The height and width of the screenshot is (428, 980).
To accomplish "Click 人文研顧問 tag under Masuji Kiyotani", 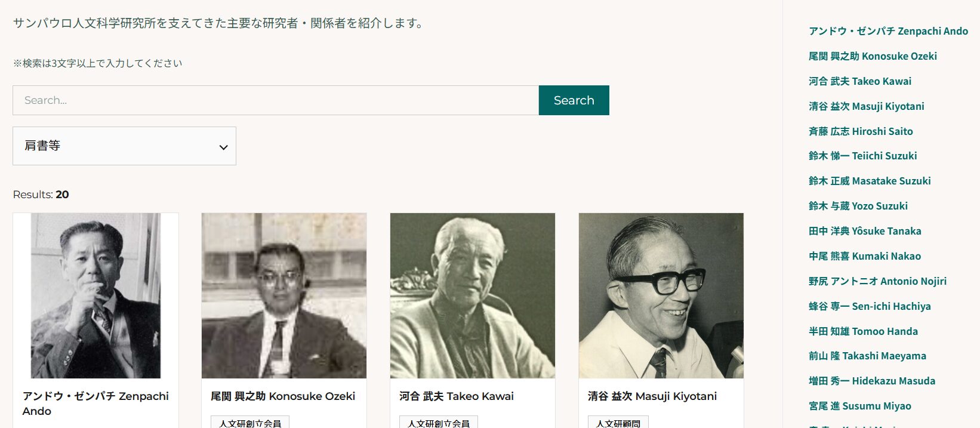I will click(618, 423).
